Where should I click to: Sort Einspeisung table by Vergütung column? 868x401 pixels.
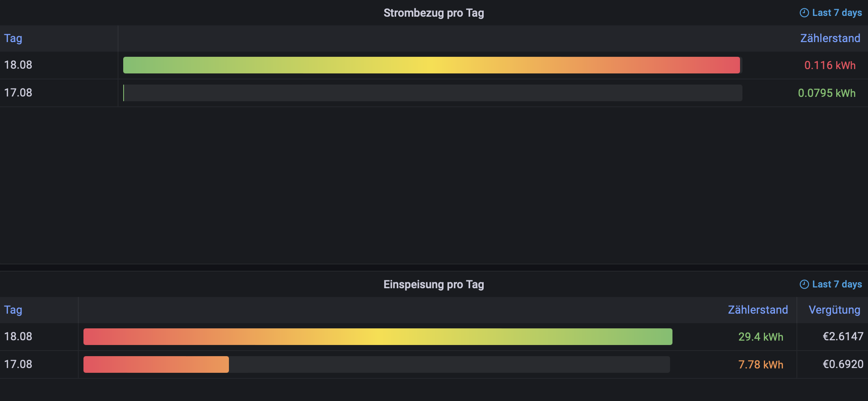835,310
